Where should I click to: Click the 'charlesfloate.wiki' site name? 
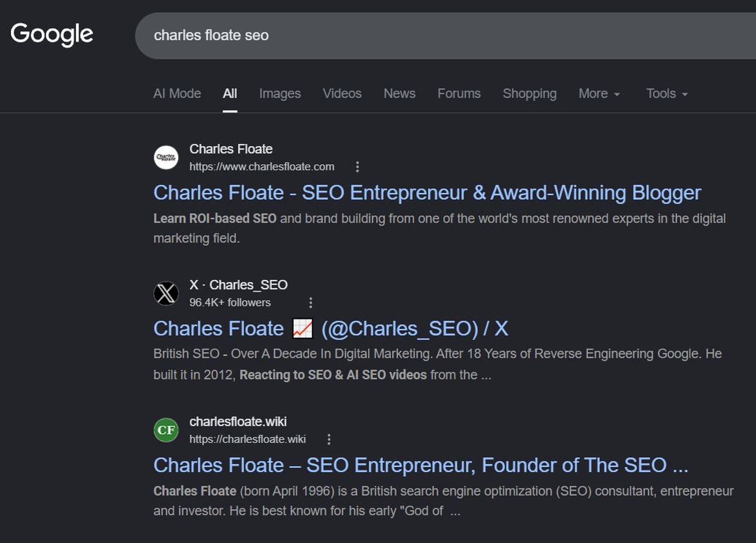pos(238,422)
